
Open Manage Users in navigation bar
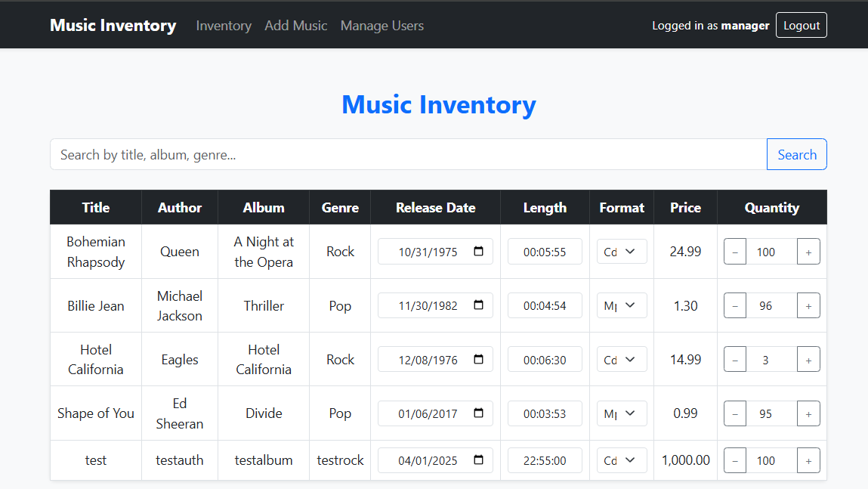[x=381, y=26]
